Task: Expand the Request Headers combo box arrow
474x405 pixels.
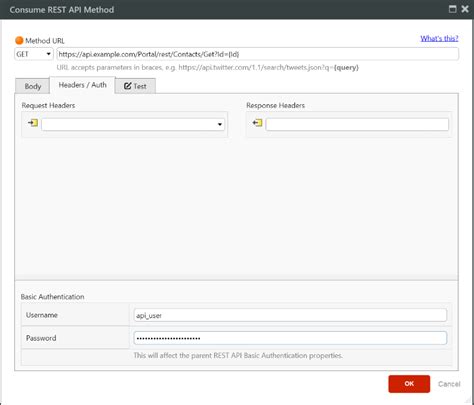Action: [220, 124]
